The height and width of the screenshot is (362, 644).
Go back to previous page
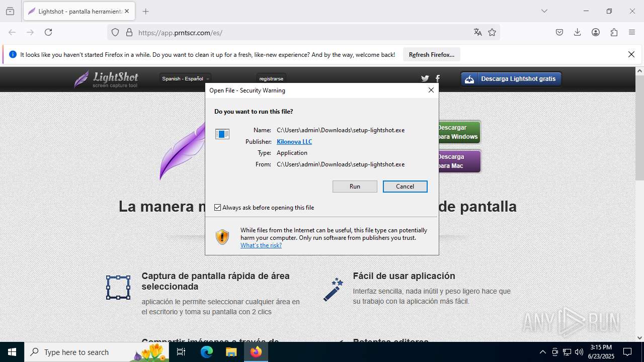pyautogui.click(x=12, y=32)
